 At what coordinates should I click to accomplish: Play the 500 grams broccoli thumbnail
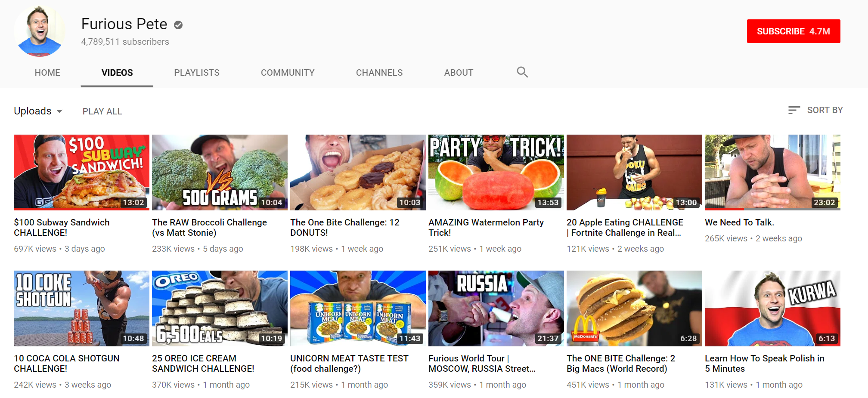(220, 172)
